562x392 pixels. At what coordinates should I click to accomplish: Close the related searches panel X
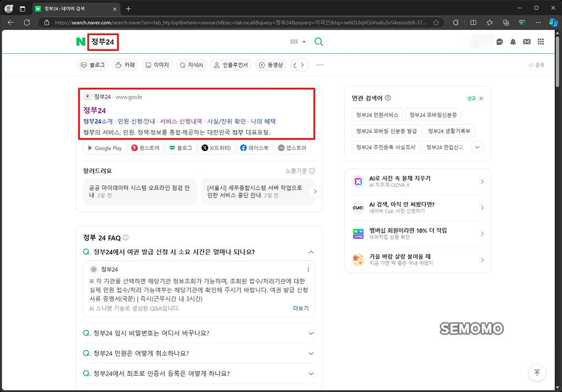click(481, 98)
